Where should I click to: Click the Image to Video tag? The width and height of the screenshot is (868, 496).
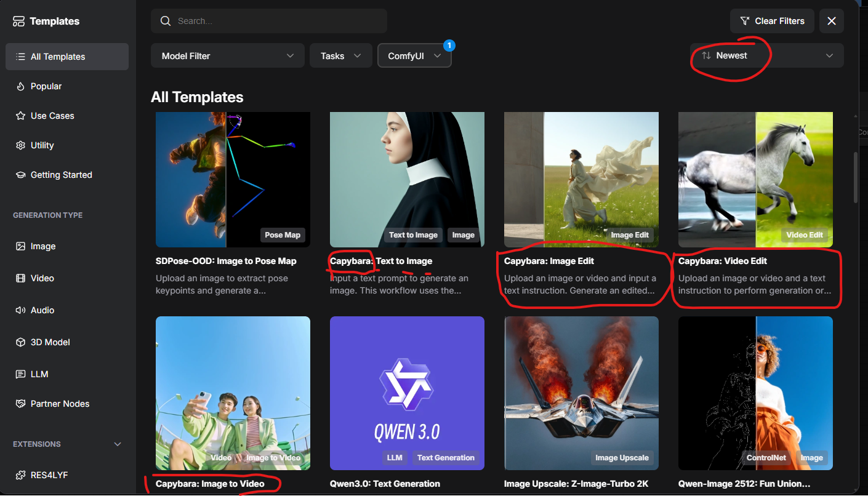(273, 458)
